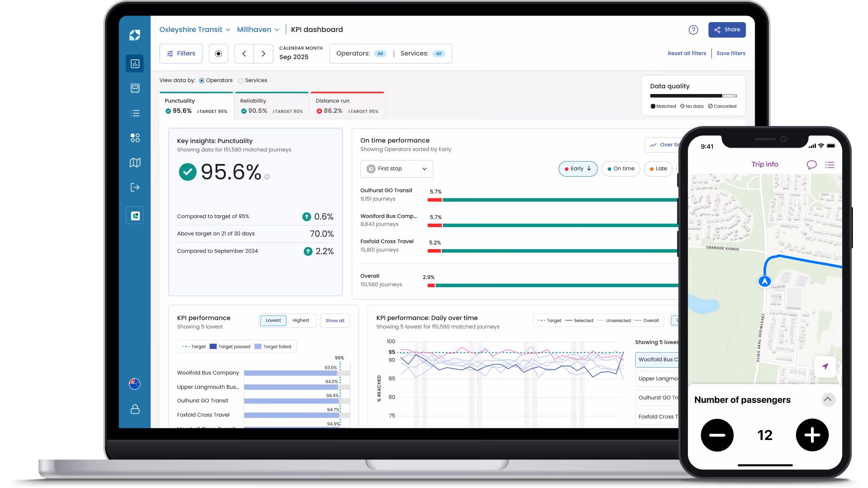Open the Over time chart button
868x488 pixels.
click(x=663, y=145)
